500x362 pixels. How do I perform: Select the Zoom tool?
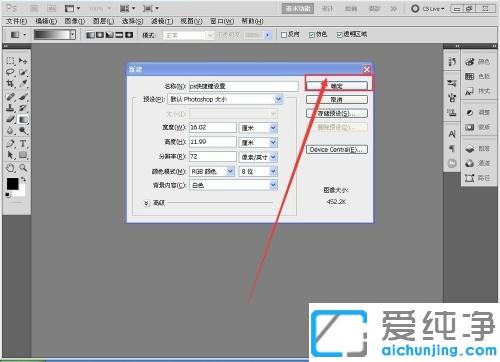[x=23, y=168]
